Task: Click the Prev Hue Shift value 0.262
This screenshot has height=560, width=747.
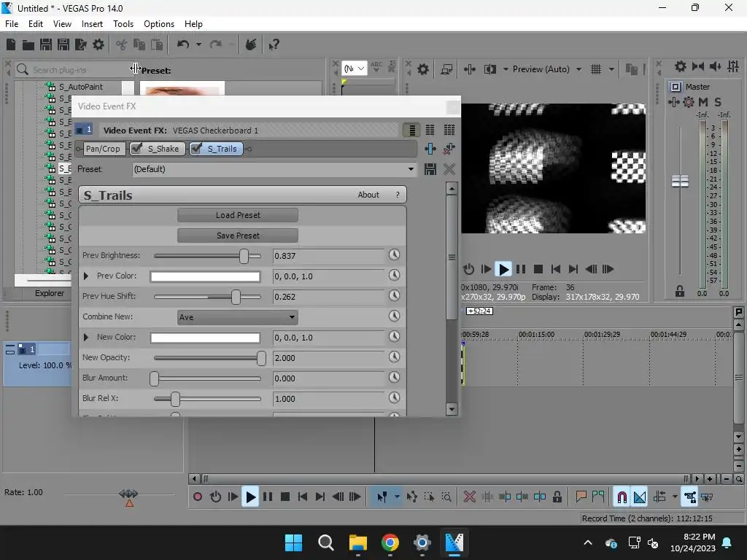Action: pyautogui.click(x=328, y=297)
